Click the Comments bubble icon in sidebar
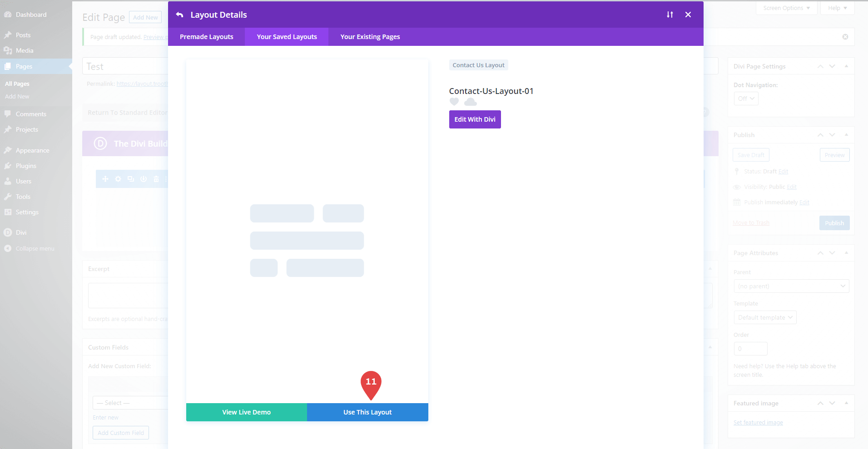The image size is (868, 449). (x=8, y=114)
